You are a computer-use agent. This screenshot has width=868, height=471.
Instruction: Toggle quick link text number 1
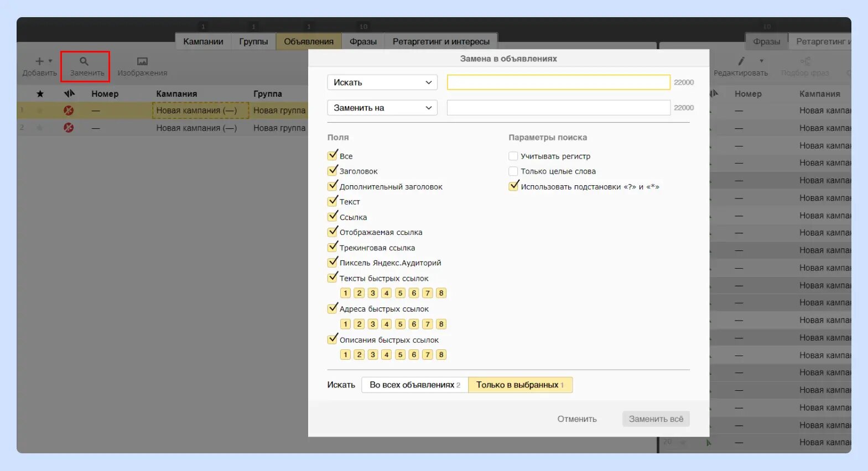345,293
